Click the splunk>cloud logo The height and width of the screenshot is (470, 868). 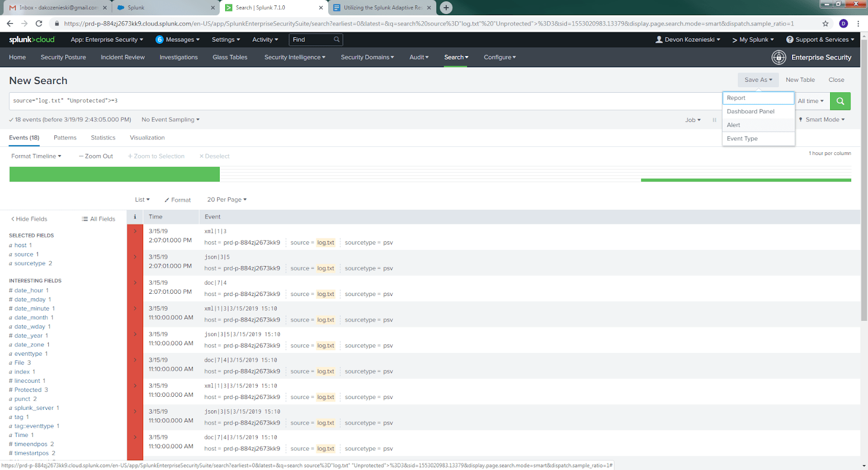pyautogui.click(x=31, y=40)
